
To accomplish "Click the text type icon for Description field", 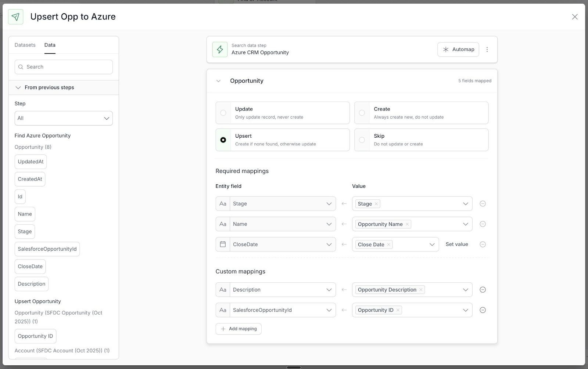I will point(223,290).
